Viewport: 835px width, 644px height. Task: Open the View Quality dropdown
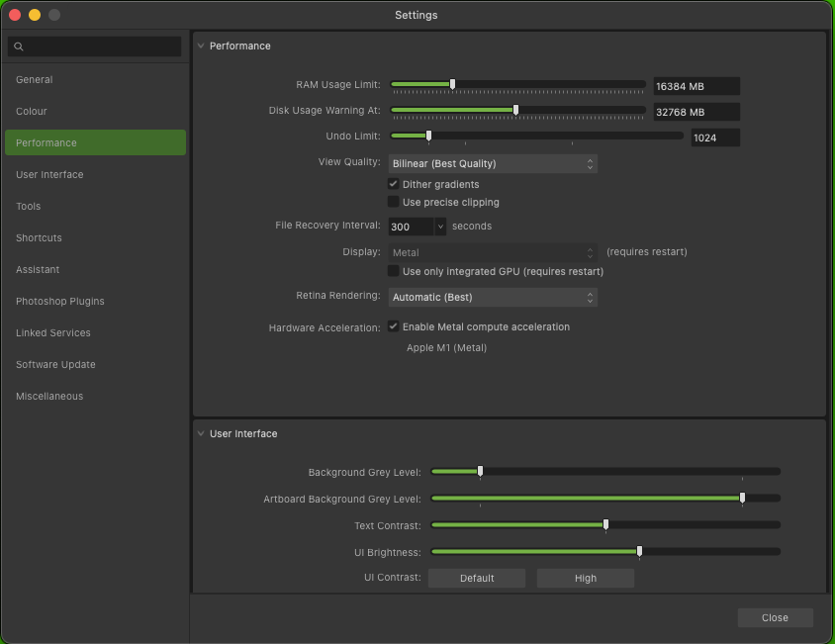point(493,163)
